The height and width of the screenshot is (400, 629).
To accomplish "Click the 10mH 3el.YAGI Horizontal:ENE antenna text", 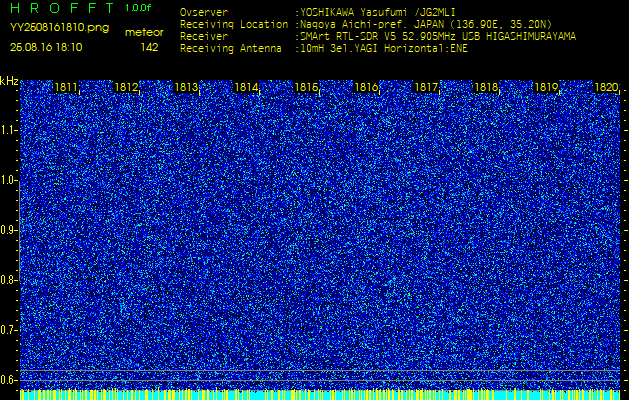I will [x=384, y=49].
